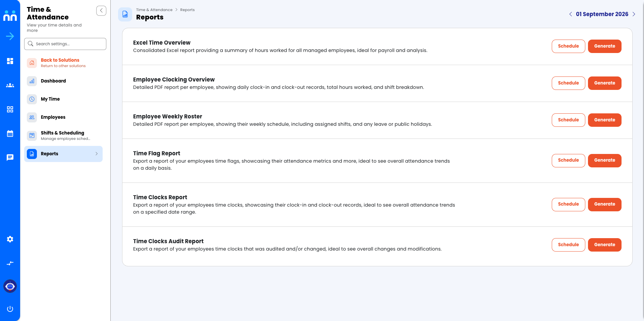Open the people group icon in the rail
Screen dimensions: 644x321
[x=10, y=85]
